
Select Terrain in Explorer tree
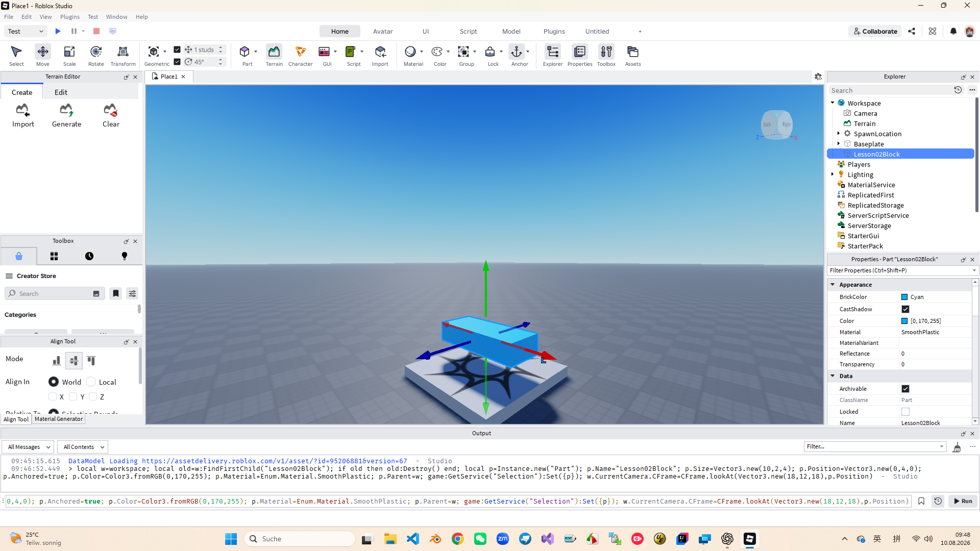pyautogui.click(x=864, y=123)
